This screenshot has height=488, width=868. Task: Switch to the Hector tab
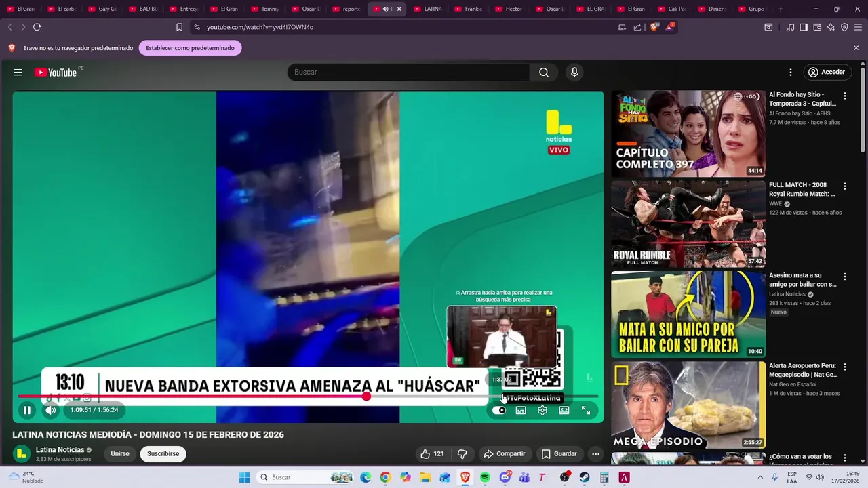click(x=509, y=9)
